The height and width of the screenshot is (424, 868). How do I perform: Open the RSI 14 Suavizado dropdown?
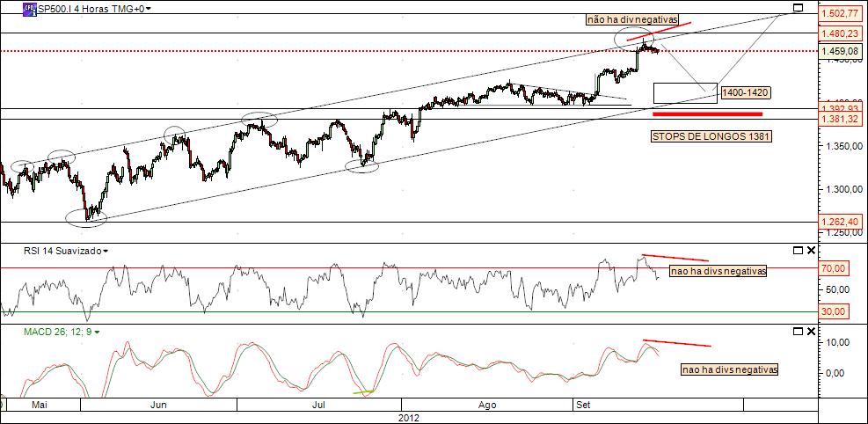coord(106,251)
